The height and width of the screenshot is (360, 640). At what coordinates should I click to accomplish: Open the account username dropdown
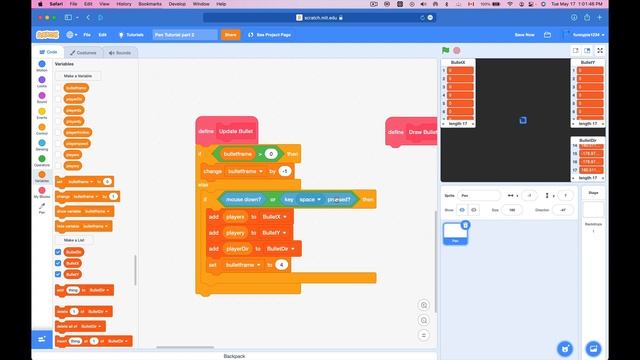click(585, 35)
